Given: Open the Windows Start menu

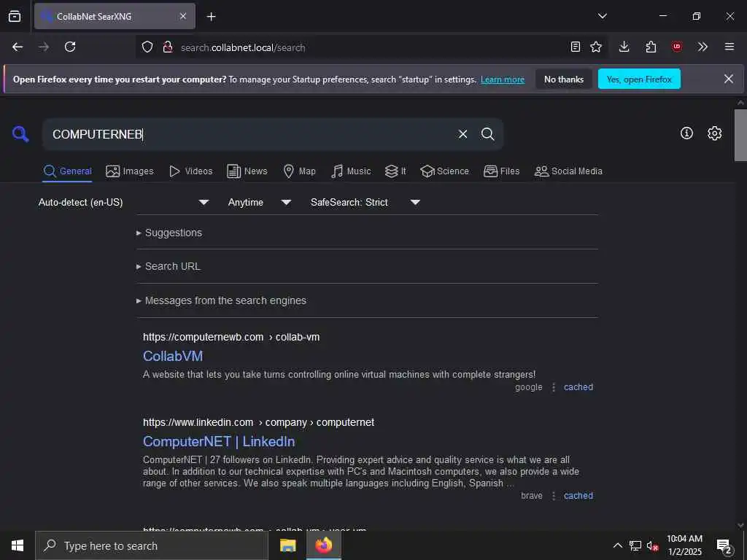Looking at the screenshot, I should click(x=18, y=545).
